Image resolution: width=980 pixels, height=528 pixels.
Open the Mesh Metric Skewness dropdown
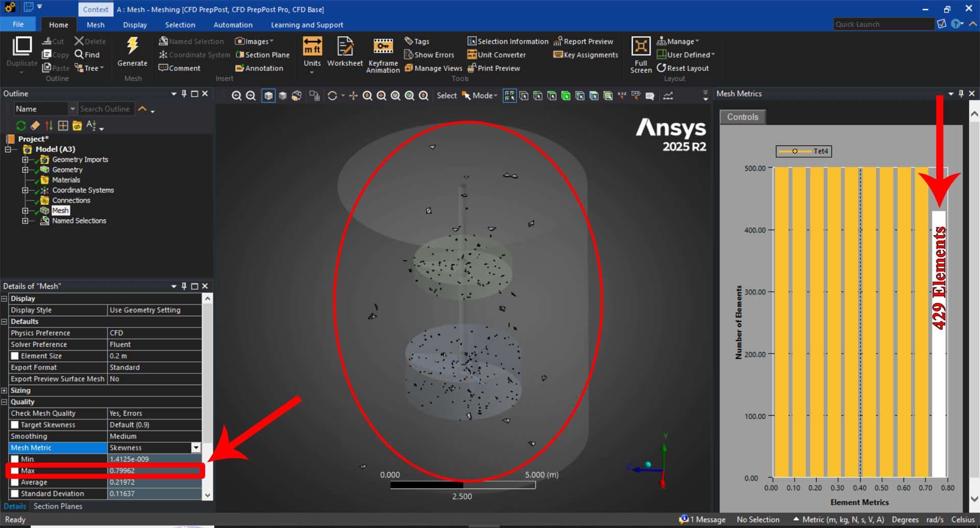(x=195, y=448)
